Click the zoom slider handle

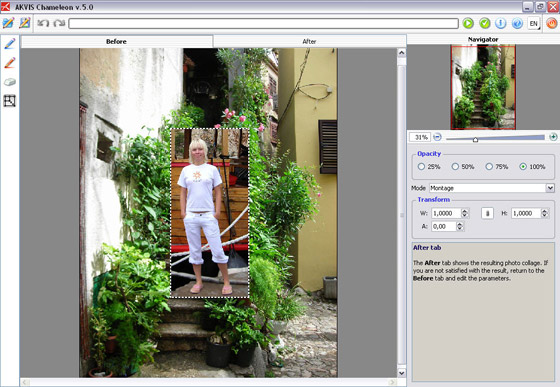475,139
